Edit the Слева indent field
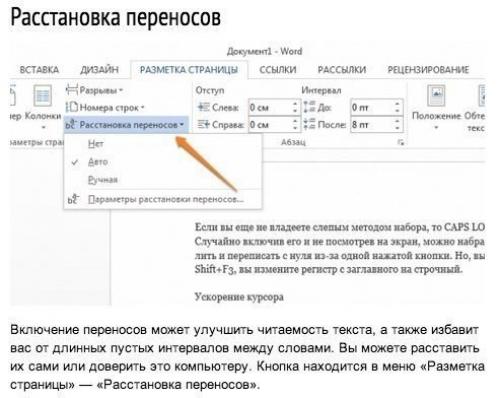Image resolution: width=500 pixels, height=398 pixels. 269,107
